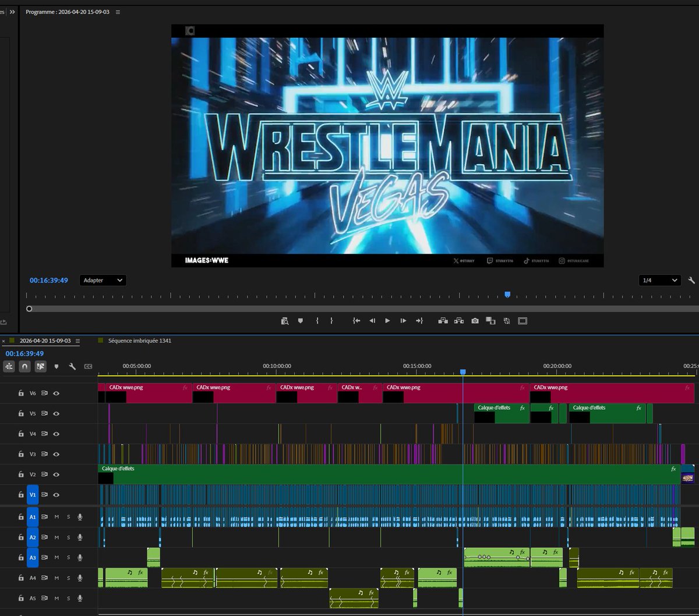This screenshot has height=616, width=699.
Task: Solo track A3
Action: pos(68,558)
